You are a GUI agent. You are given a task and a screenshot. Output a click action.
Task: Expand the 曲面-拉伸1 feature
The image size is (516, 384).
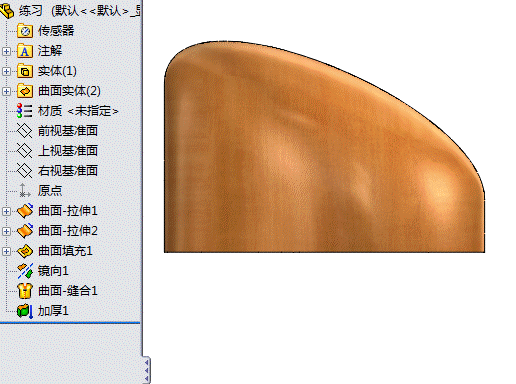click(x=6, y=211)
